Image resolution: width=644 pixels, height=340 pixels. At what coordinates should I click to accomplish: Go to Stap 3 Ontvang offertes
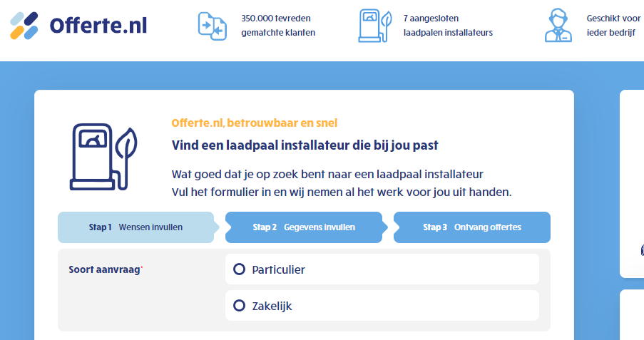pyautogui.click(x=472, y=227)
